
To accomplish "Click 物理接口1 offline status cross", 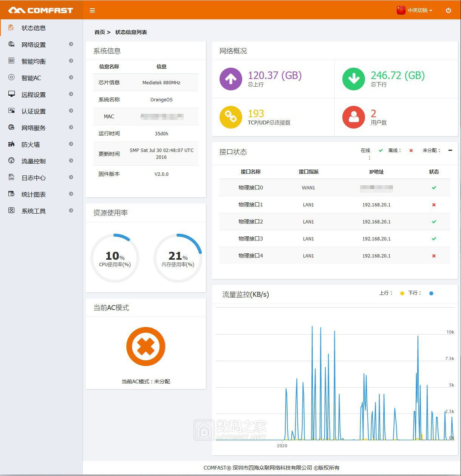I will click(x=434, y=205).
